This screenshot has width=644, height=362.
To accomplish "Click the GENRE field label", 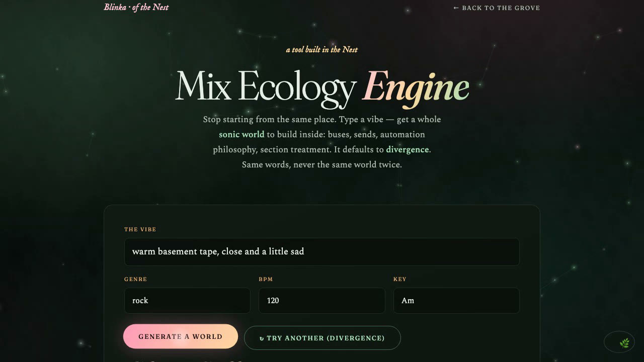I will pos(136,279).
